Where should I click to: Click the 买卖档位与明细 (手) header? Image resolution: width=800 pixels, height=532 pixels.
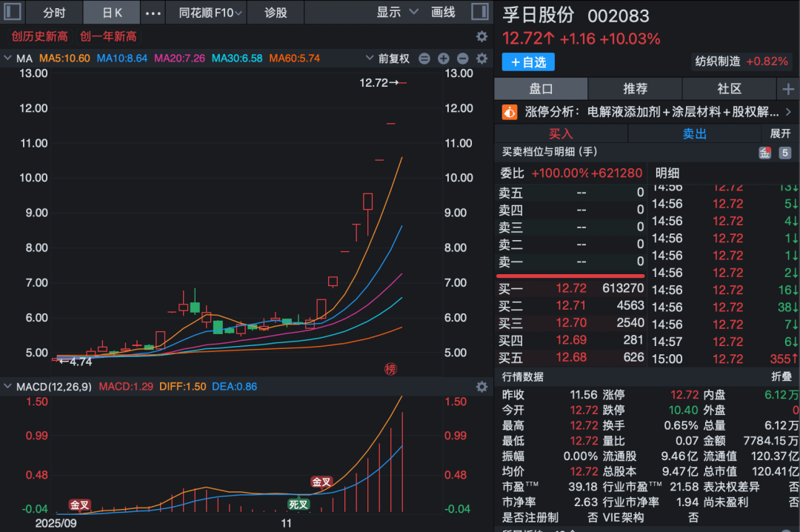[550, 152]
